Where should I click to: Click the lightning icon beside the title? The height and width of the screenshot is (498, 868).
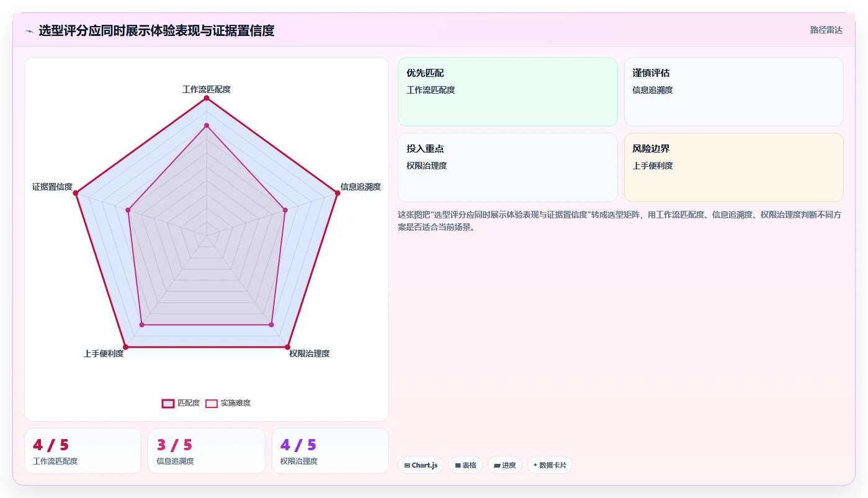click(29, 31)
